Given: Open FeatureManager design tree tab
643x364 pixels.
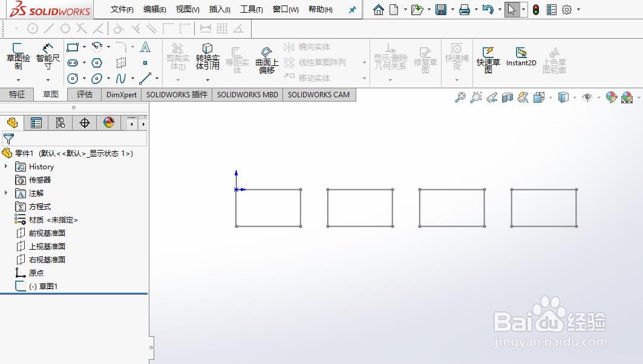Looking at the screenshot, I should (x=12, y=123).
